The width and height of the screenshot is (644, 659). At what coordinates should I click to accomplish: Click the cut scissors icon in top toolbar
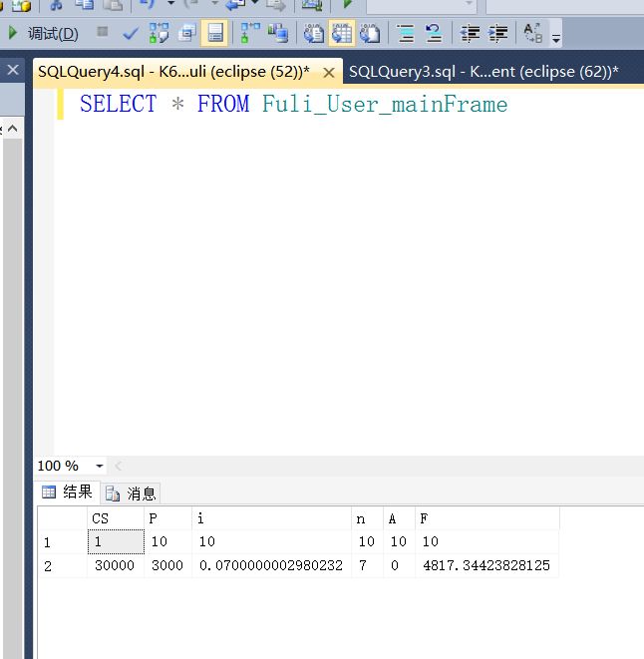(x=57, y=5)
